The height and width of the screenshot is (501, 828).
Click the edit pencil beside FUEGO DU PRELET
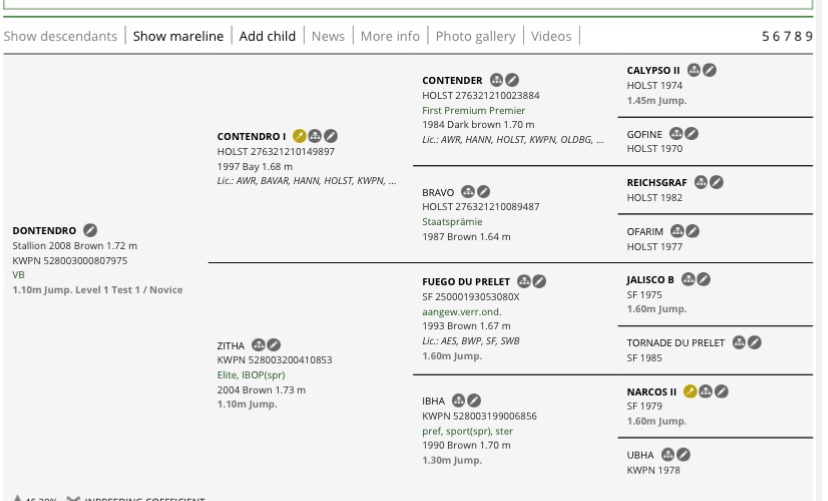pyautogui.click(x=540, y=281)
